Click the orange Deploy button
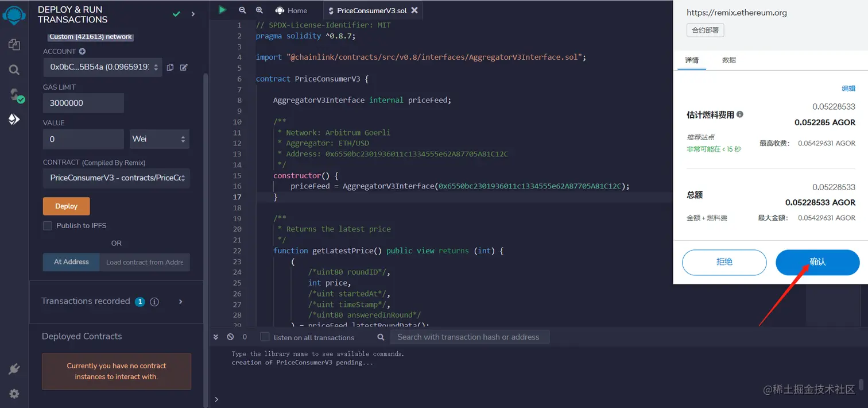 (67, 206)
